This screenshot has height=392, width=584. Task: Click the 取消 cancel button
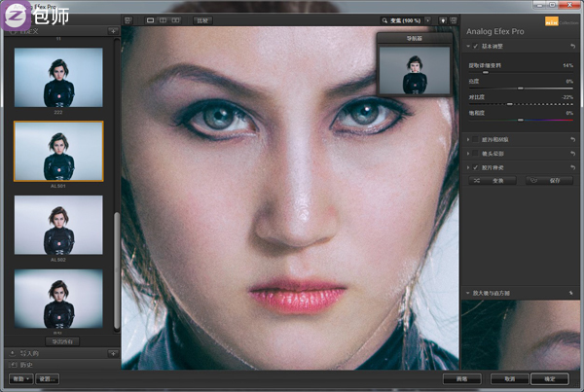[509, 379]
